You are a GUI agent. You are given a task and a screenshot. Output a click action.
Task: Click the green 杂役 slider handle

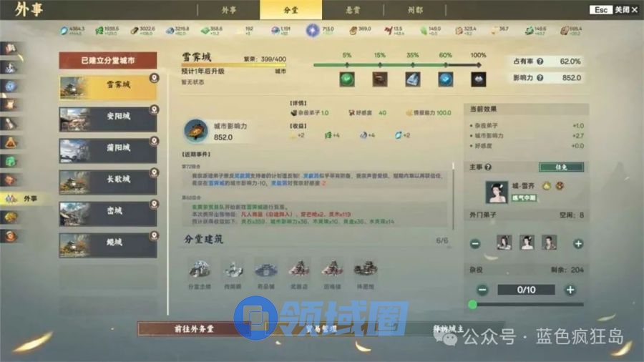pyautogui.click(x=472, y=305)
